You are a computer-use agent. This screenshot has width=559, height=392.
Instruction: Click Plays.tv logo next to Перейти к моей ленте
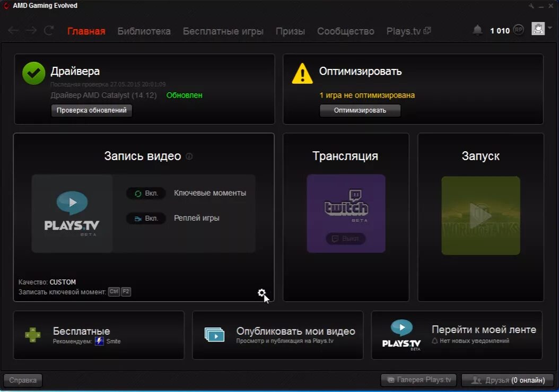401,335
